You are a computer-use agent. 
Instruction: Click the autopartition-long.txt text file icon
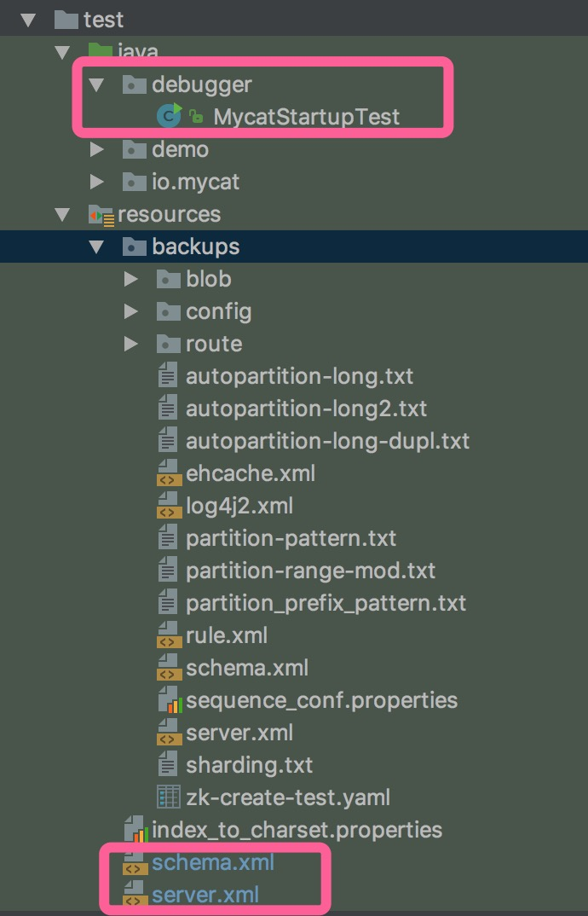tap(169, 376)
